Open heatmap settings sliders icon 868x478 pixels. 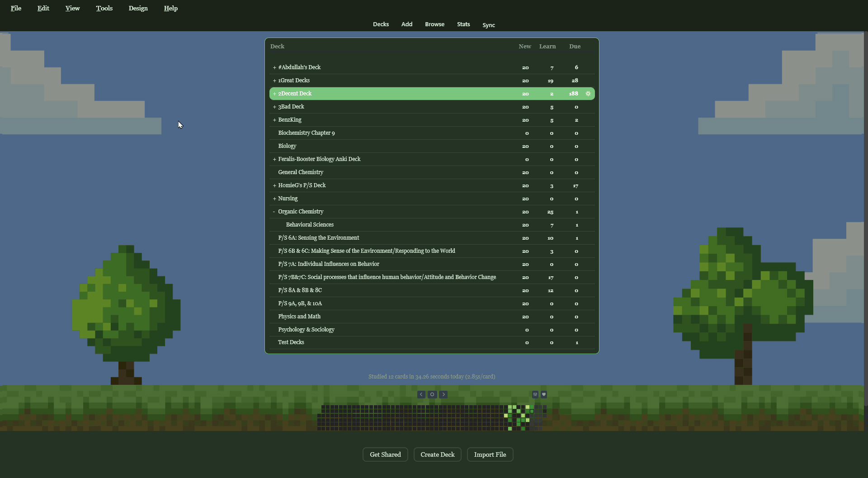[x=535, y=394]
